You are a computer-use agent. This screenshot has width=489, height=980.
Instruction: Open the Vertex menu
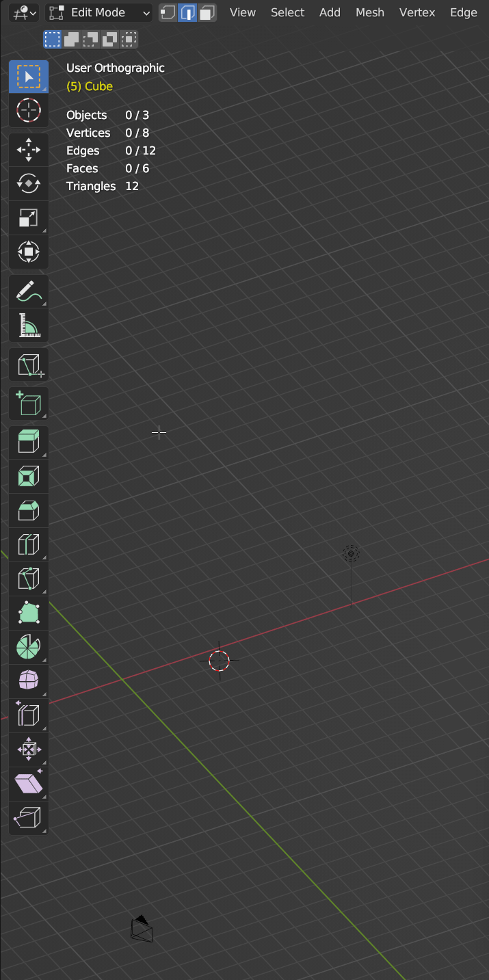coord(417,12)
